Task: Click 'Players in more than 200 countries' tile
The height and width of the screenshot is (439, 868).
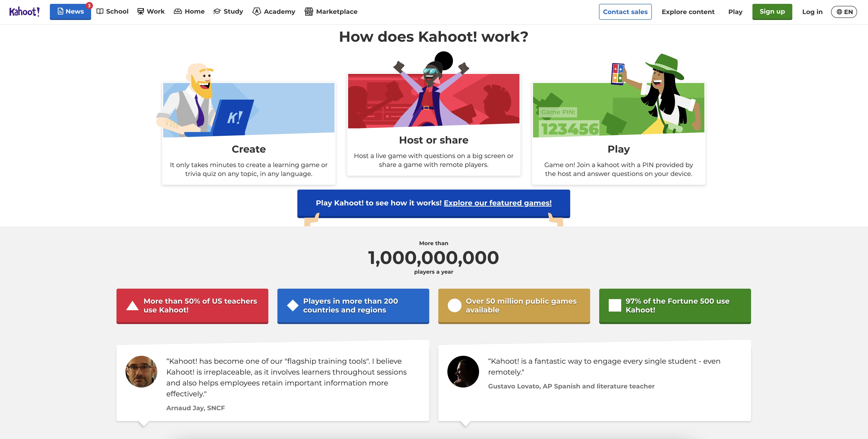Action: (x=353, y=306)
